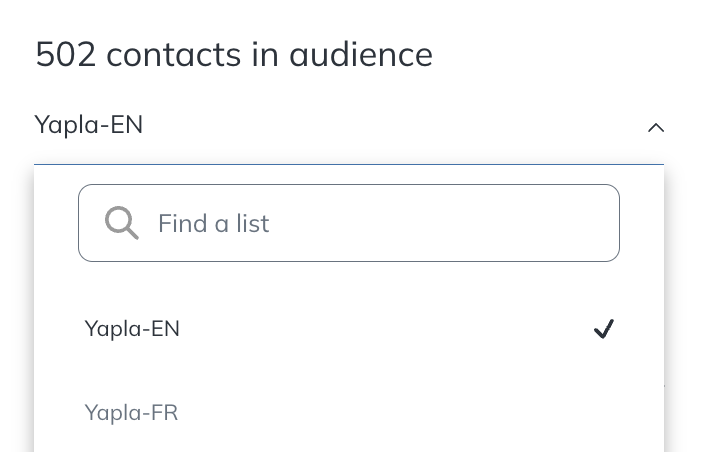
Task: Click the checkmark beside Yapla-EN option
Action: 603,329
